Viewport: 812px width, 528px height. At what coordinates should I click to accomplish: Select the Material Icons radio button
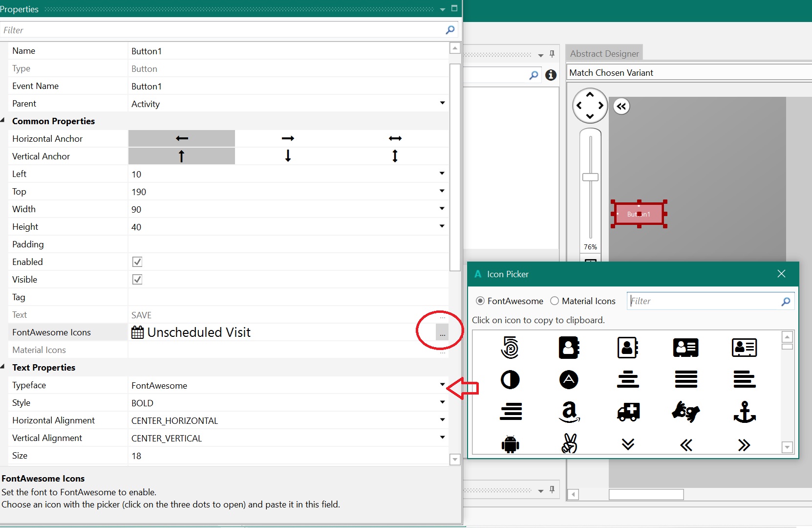555,301
